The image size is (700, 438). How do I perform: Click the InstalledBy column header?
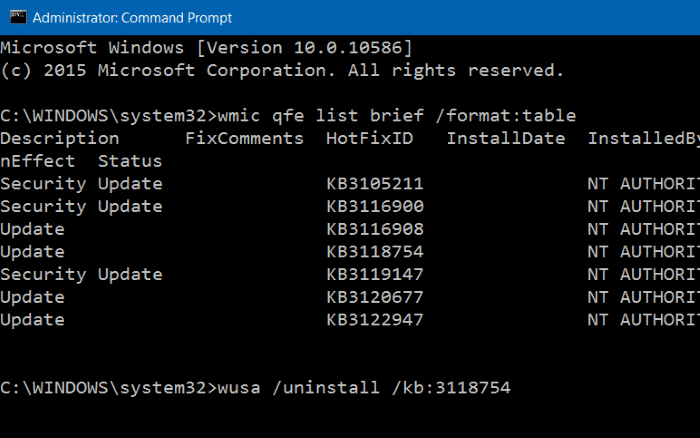(644, 138)
